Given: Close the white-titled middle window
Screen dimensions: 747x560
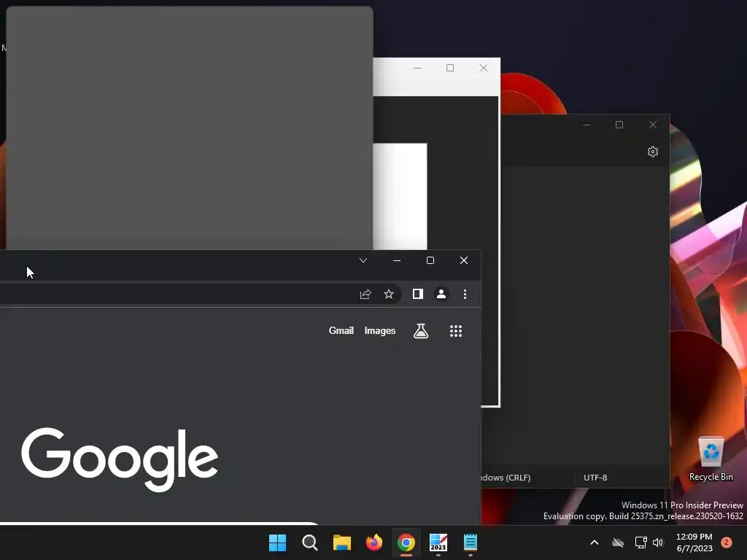Looking at the screenshot, I should coord(484,68).
